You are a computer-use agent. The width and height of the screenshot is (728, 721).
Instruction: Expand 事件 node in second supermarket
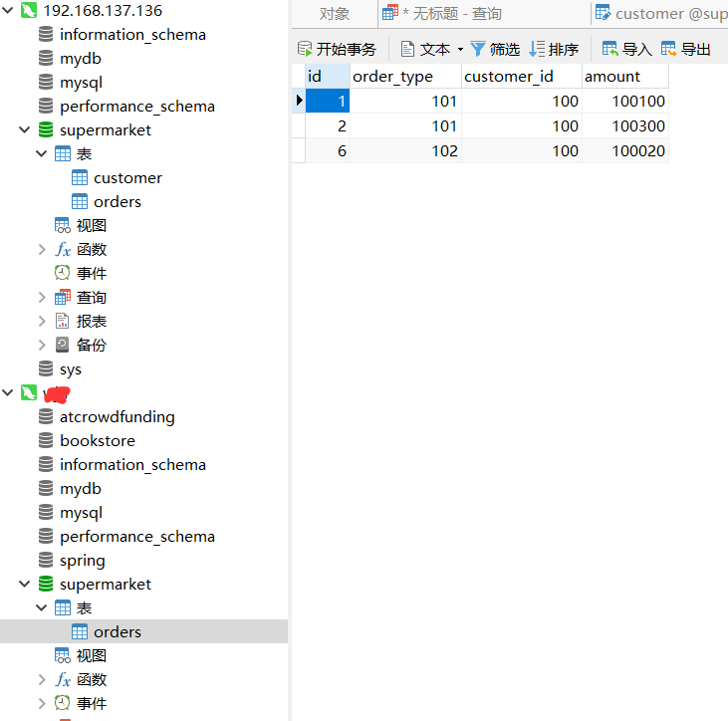(42, 703)
